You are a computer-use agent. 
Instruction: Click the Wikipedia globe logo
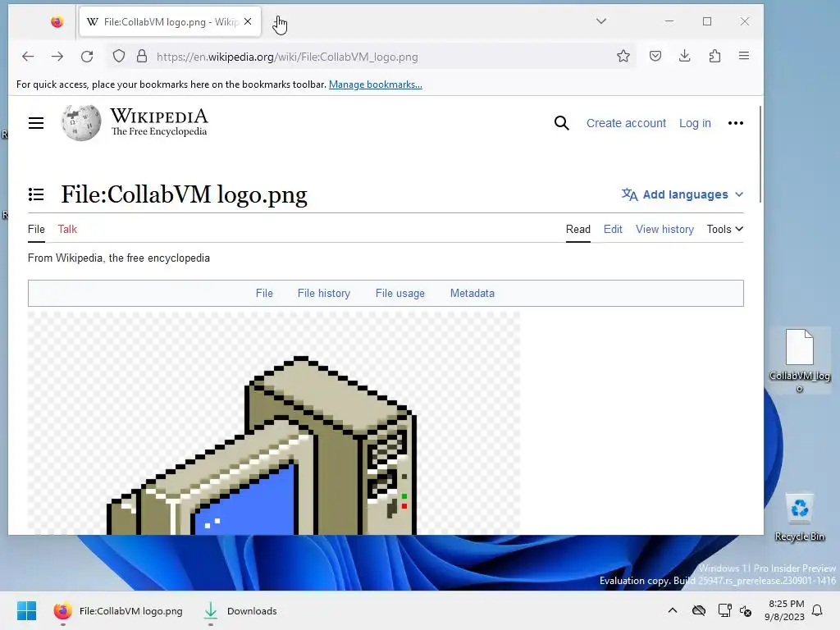tap(81, 123)
